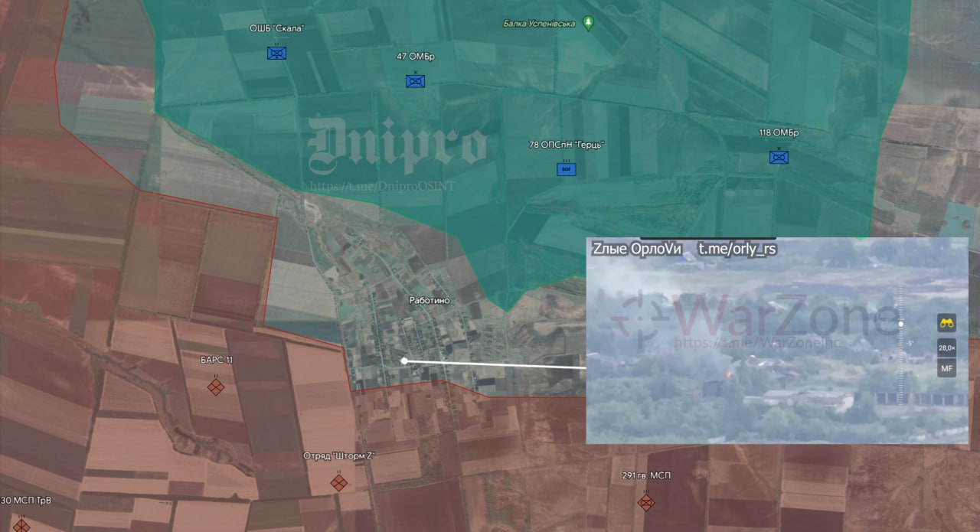Image resolution: width=980 pixels, height=532 pixels.
Task: Select the Отряд "Шторм Z" unit marker
Action: point(338,482)
